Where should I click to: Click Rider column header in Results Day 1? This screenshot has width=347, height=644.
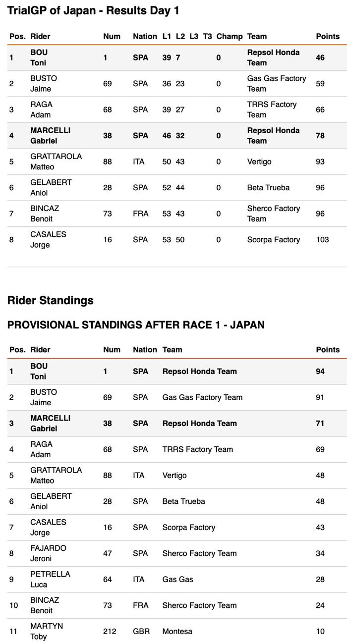[x=40, y=36]
